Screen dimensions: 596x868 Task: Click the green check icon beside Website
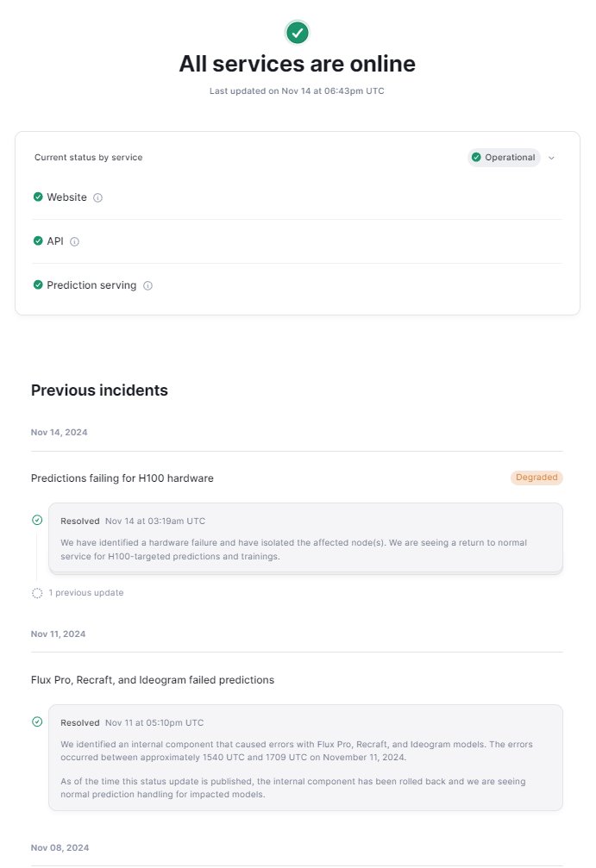click(38, 197)
